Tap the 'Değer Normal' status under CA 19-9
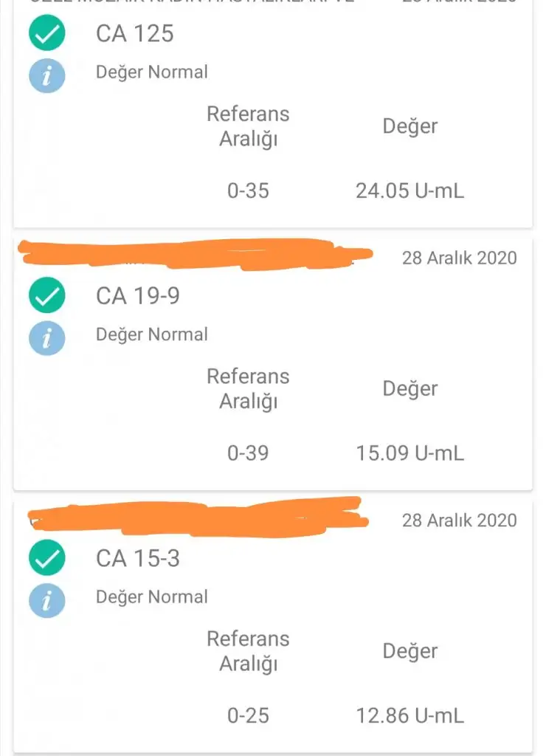The image size is (546, 756). tap(152, 334)
